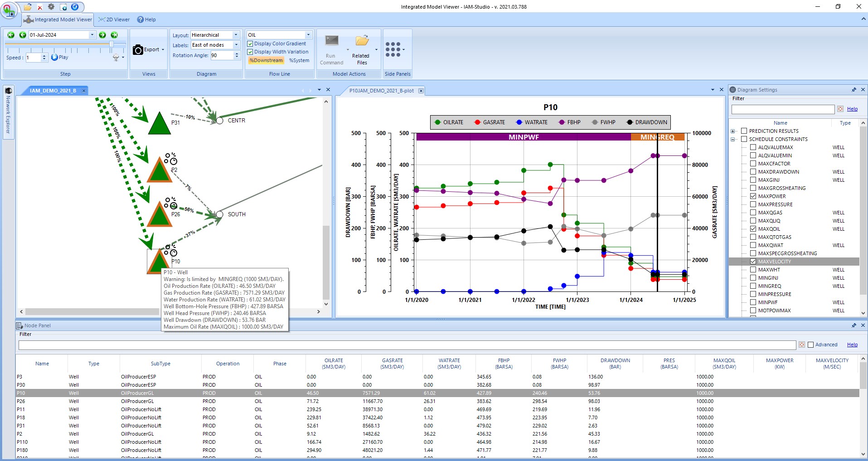Open the IAM-Studio application orb menu

[9, 10]
